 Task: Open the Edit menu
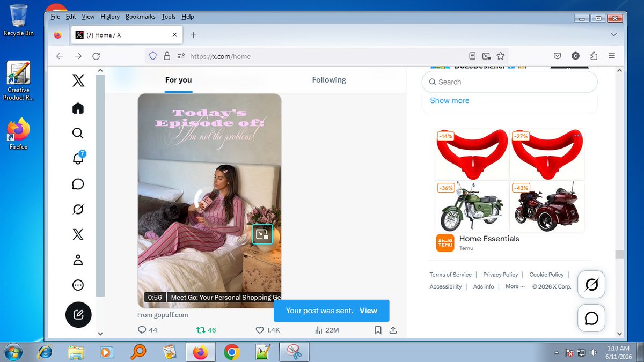[x=71, y=17]
